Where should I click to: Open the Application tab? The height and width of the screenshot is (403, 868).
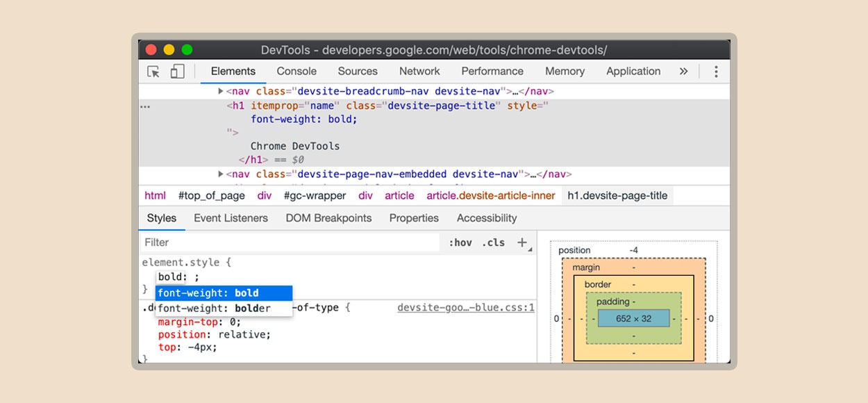click(633, 72)
